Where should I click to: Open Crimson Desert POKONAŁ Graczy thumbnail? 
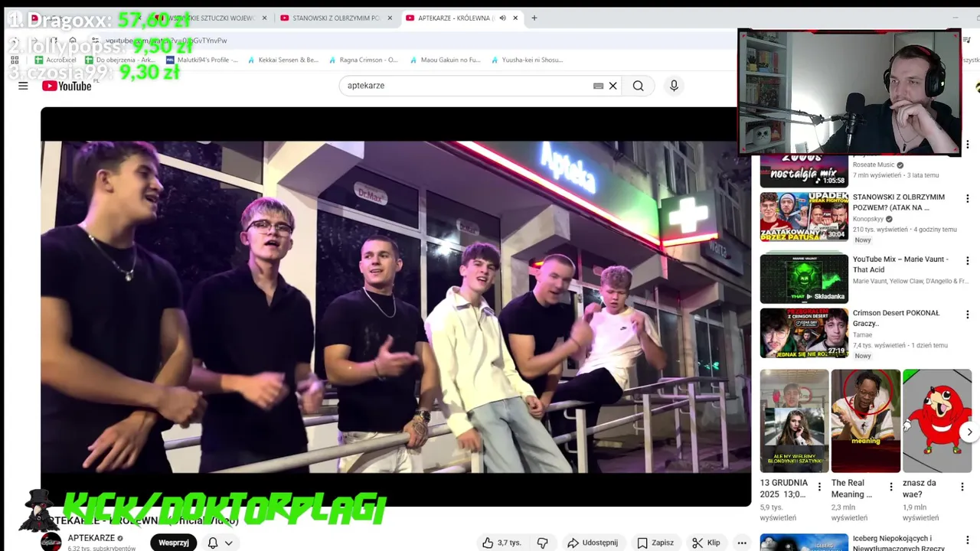(x=804, y=333)
